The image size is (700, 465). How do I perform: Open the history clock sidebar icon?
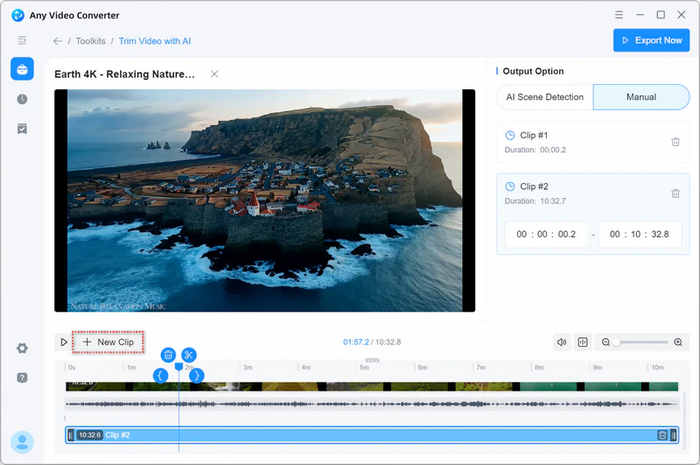point(22,99)
